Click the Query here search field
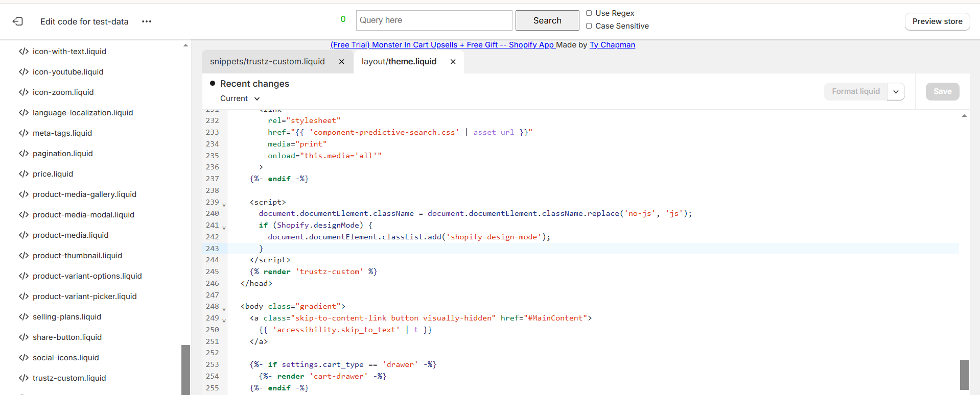Viewport: 980px width, 395px height. pyautogui.click(x=434, y=20)
